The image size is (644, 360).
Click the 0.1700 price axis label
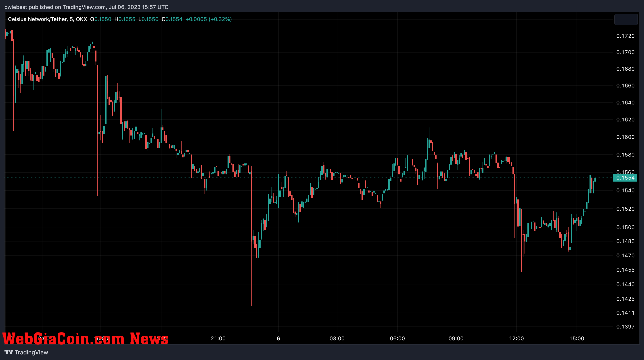[625, 52]
